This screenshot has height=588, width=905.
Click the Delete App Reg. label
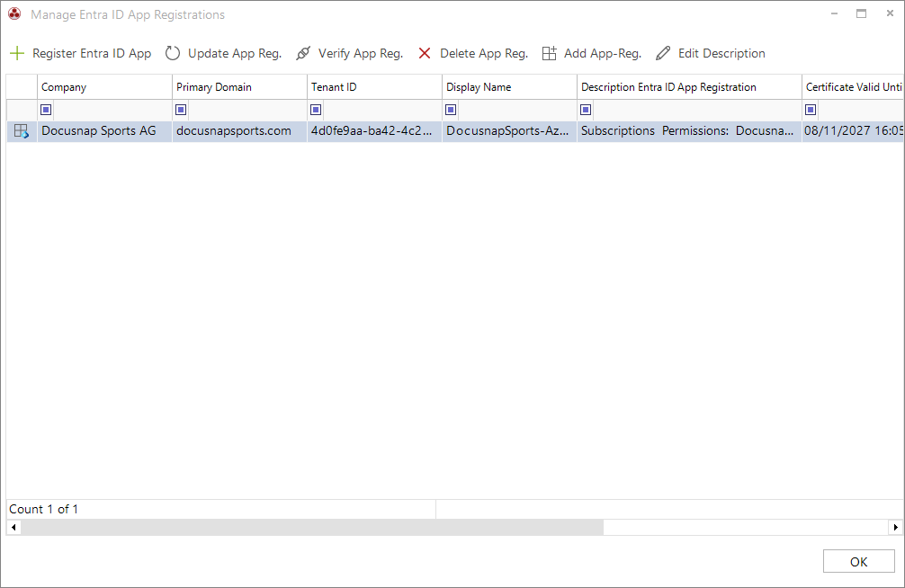[x=484, y=54]
